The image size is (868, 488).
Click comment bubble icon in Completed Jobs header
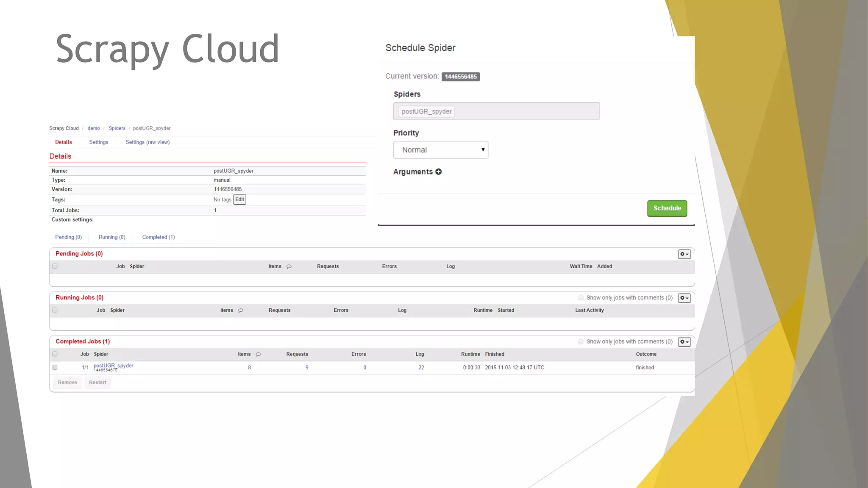click(x=258, y=354)
